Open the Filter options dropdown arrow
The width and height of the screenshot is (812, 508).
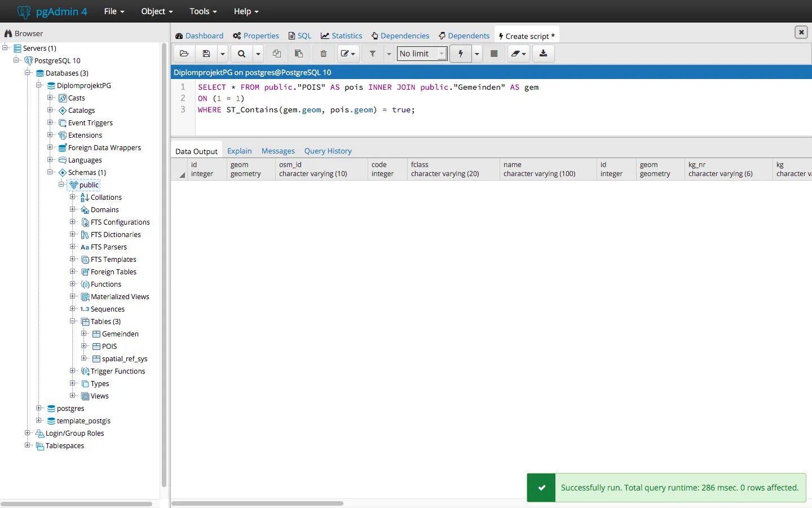389,54
